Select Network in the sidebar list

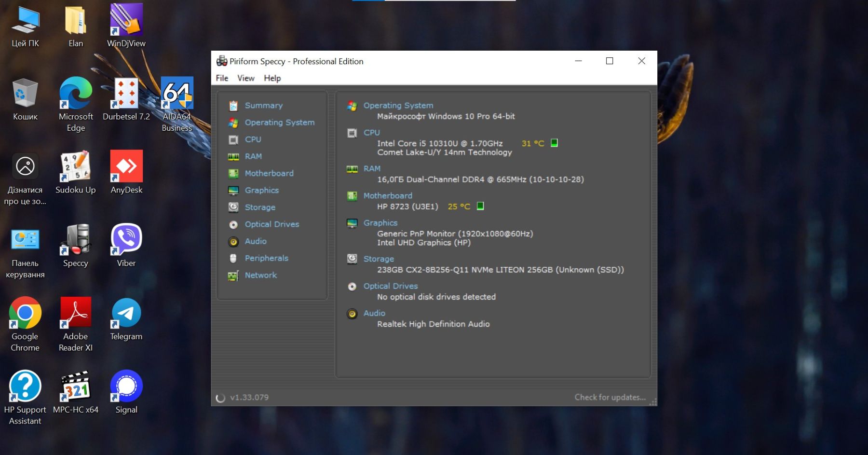click(x=261, y=275)
